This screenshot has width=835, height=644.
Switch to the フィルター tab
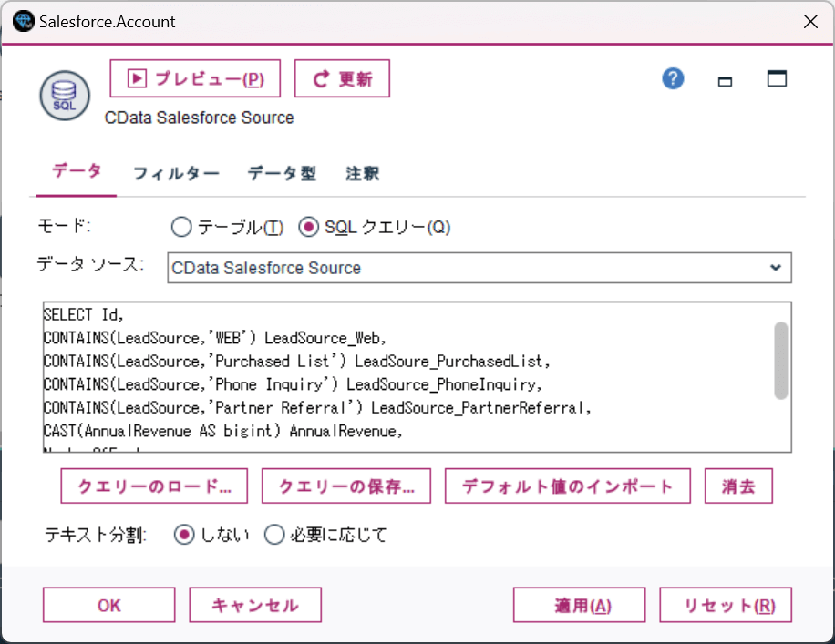pyautogui.click(x=176, y=173)
